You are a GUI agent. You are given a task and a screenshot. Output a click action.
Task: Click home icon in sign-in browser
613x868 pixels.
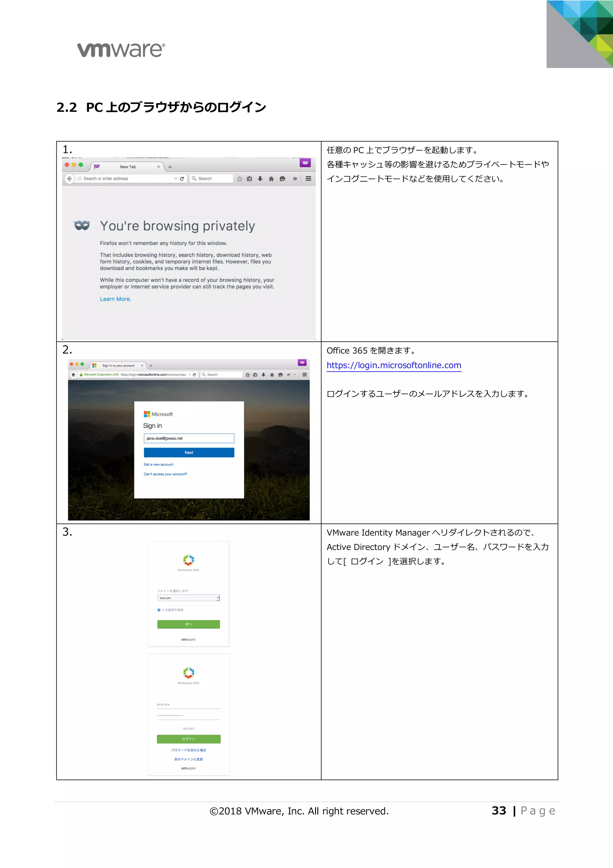click(x=272, y=375)
